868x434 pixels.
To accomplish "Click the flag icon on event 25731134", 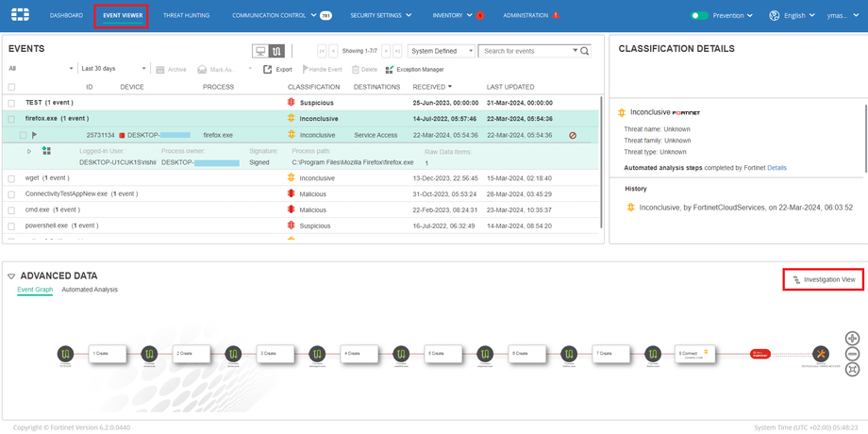I will point(35,135).
